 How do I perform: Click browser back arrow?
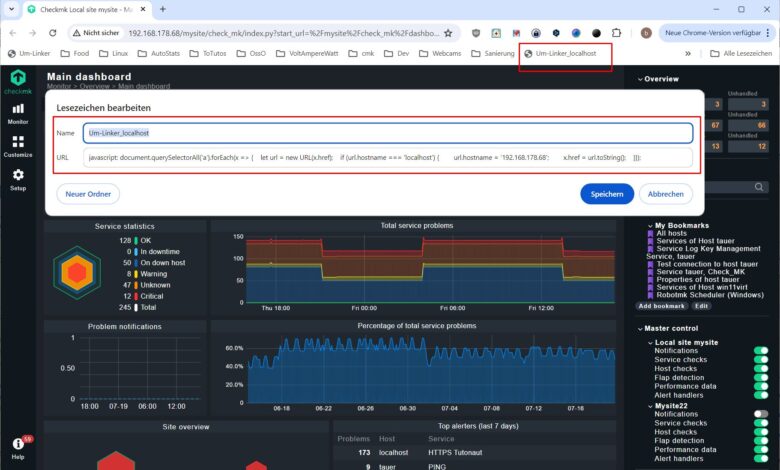click(13, 33)
